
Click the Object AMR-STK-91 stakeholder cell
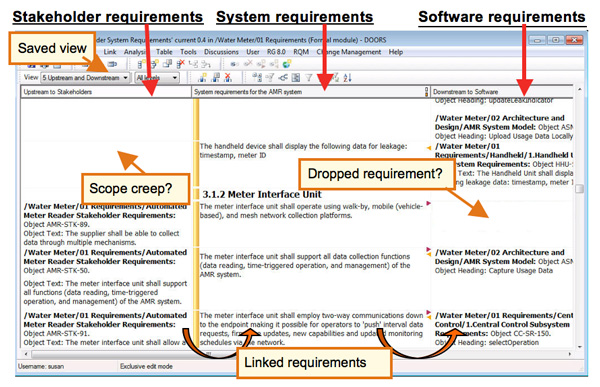tap(105, 329)
